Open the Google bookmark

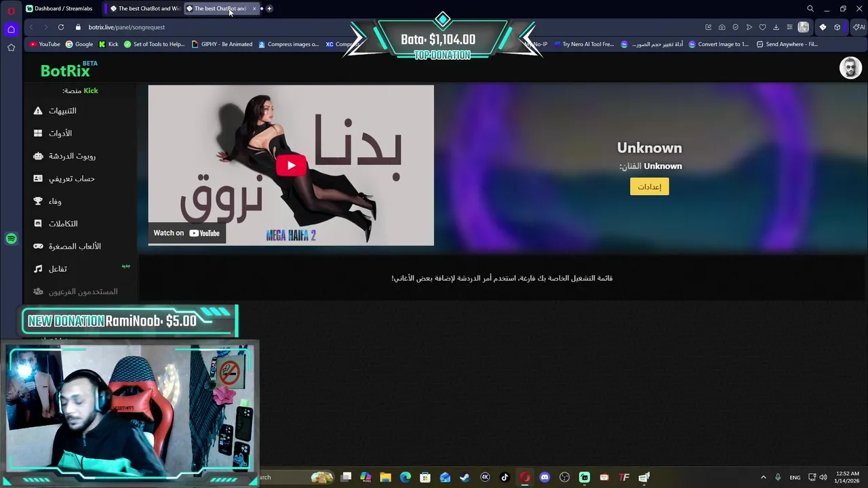(79, 44)
